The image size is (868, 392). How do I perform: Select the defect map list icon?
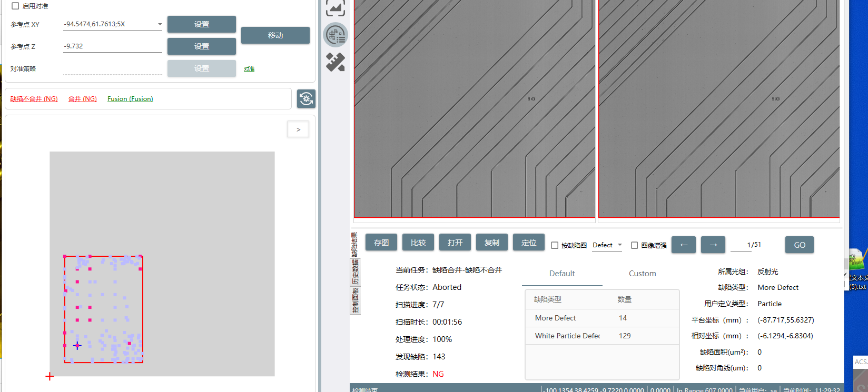335,35
